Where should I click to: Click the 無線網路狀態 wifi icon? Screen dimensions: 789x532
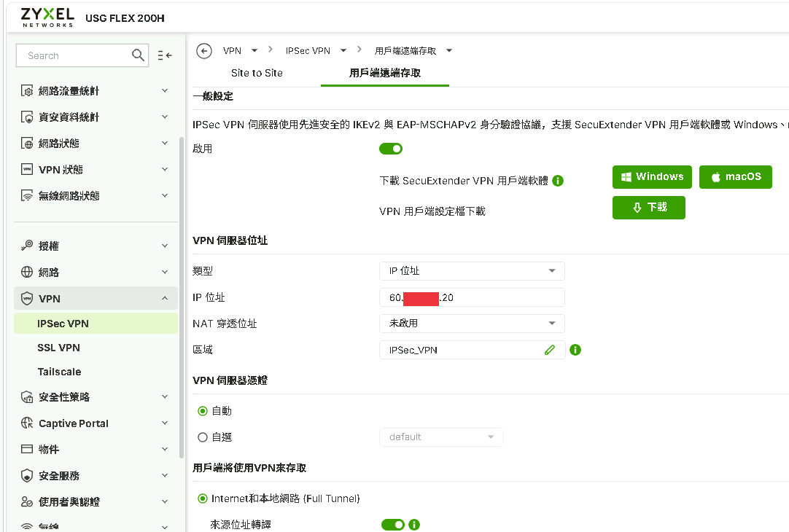coord(27,195)
